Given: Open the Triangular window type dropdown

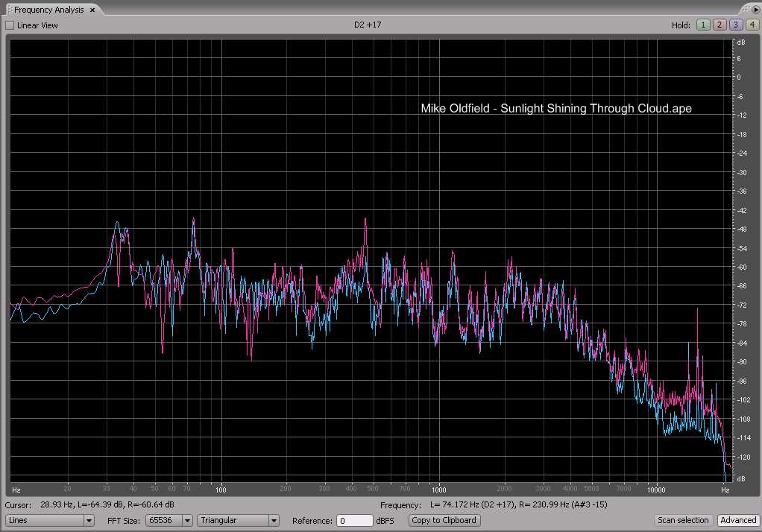Looking at the screenshot, I should coord(238,520).
